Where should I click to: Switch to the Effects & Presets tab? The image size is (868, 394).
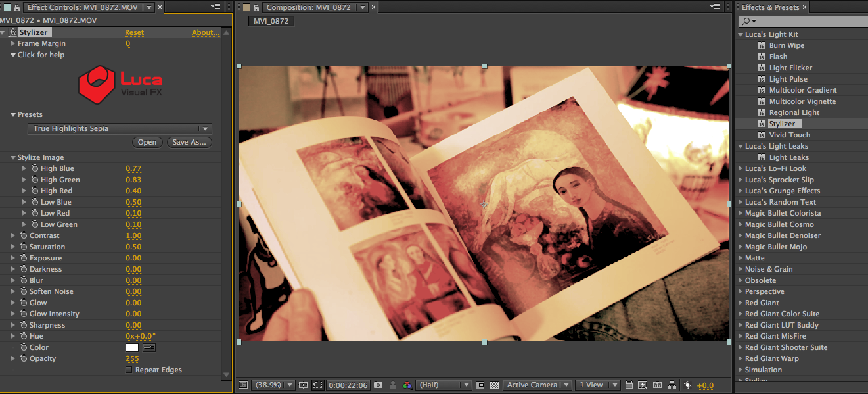click(770, 7)
